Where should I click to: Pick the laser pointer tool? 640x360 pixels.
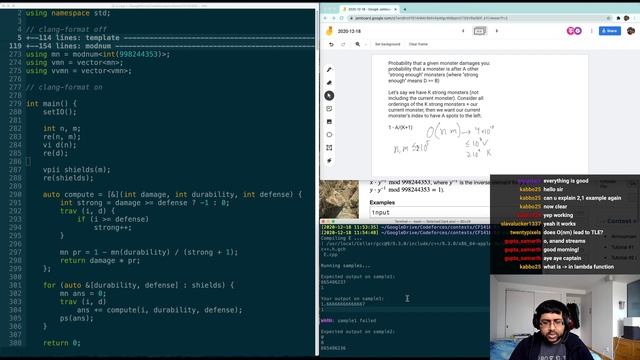329,161
